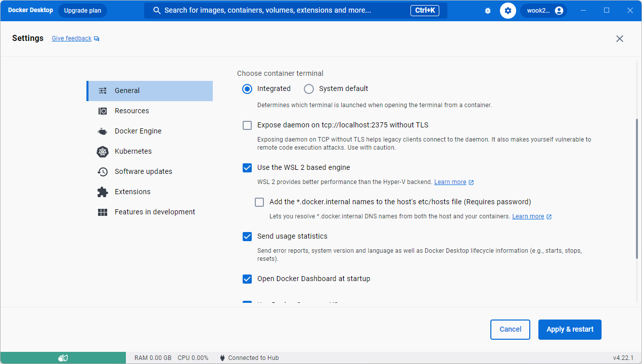Click the settings gear icon in header

(x=508, y=11)
